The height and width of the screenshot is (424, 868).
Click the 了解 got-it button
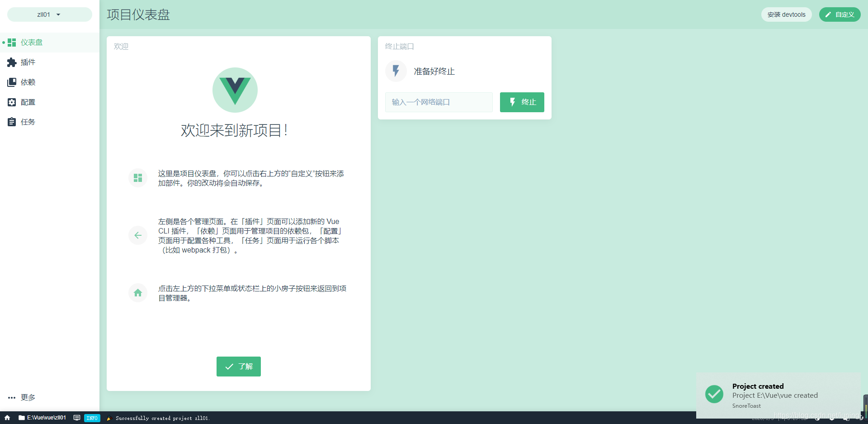pos(239,367)
